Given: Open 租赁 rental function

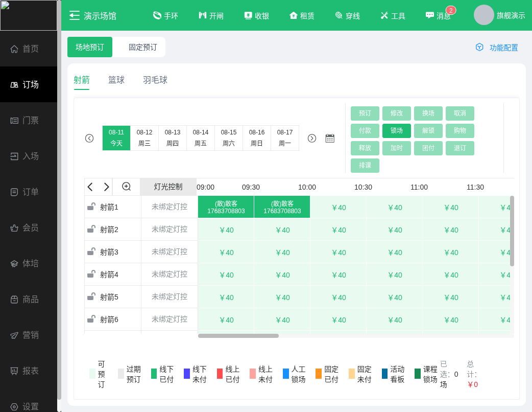Looking at the screenshot, I should click(x=302, y=16).
